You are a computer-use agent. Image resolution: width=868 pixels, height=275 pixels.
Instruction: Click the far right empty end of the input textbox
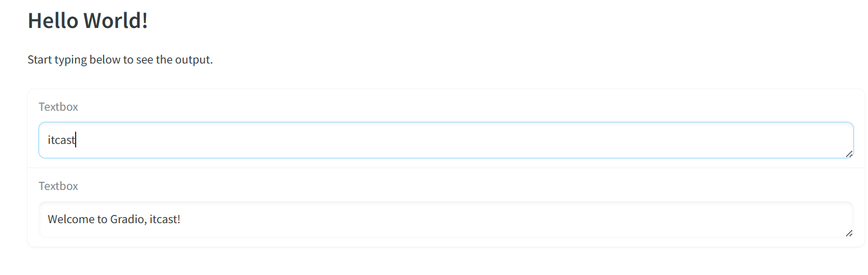click(x=814, y=140)
